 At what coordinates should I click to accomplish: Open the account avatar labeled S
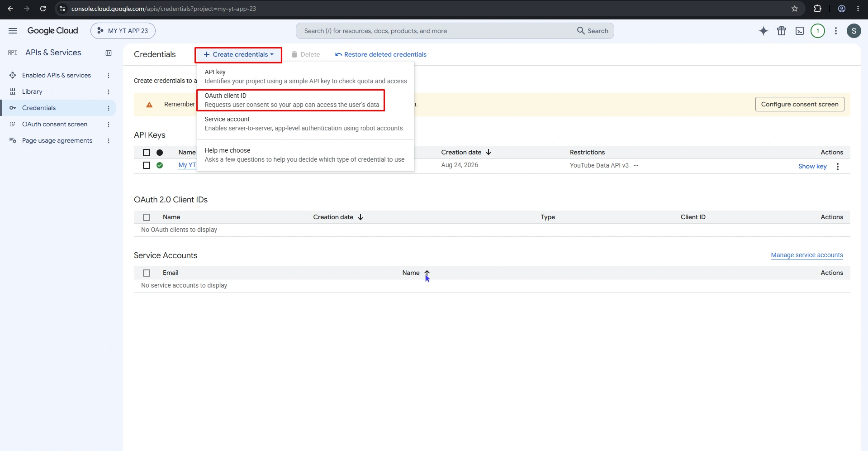point(854,31)
